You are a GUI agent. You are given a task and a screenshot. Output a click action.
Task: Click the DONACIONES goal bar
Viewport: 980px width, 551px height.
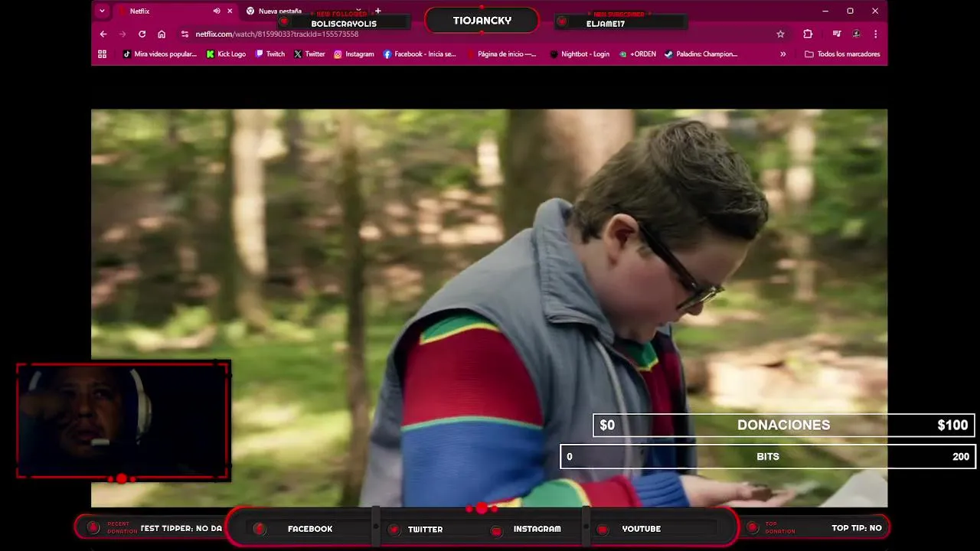point(784,425)
